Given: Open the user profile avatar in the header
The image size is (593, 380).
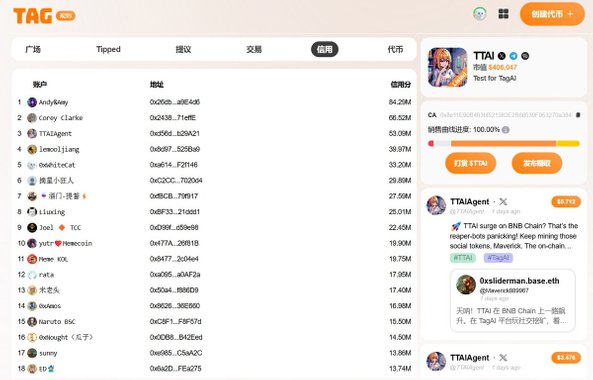Looking at the screenshot, I should point(480,14).
